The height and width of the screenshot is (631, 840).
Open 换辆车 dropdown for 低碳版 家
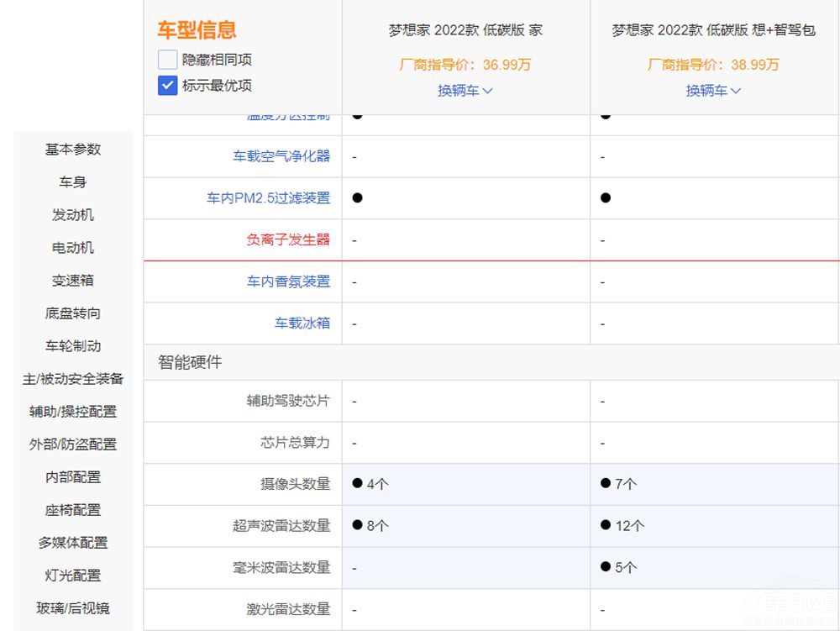[465, 90]
